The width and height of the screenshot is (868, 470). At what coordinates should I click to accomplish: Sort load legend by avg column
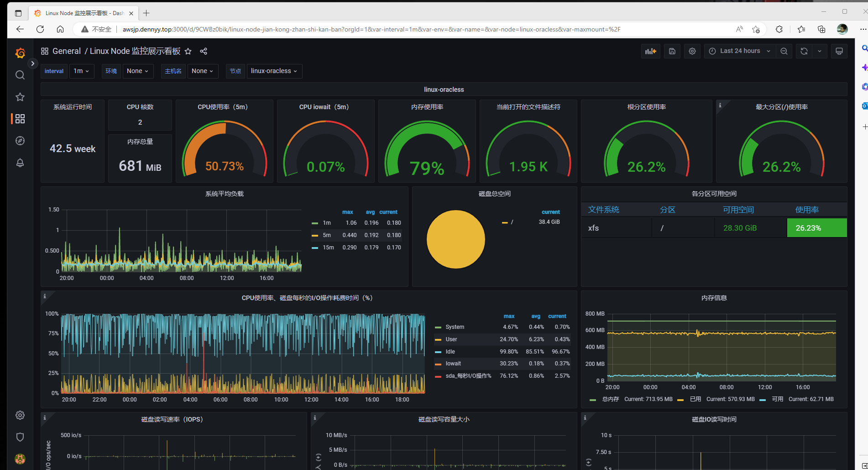click(370, 212)
